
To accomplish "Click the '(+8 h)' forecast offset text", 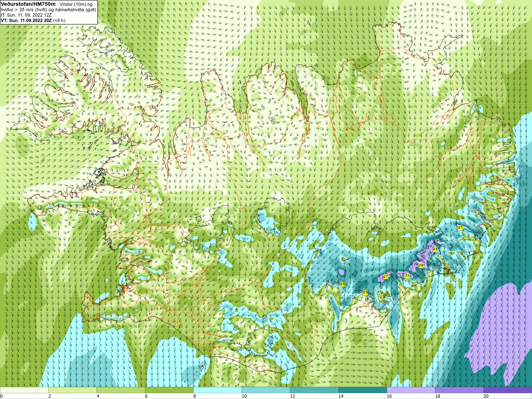I will [59, 20].
